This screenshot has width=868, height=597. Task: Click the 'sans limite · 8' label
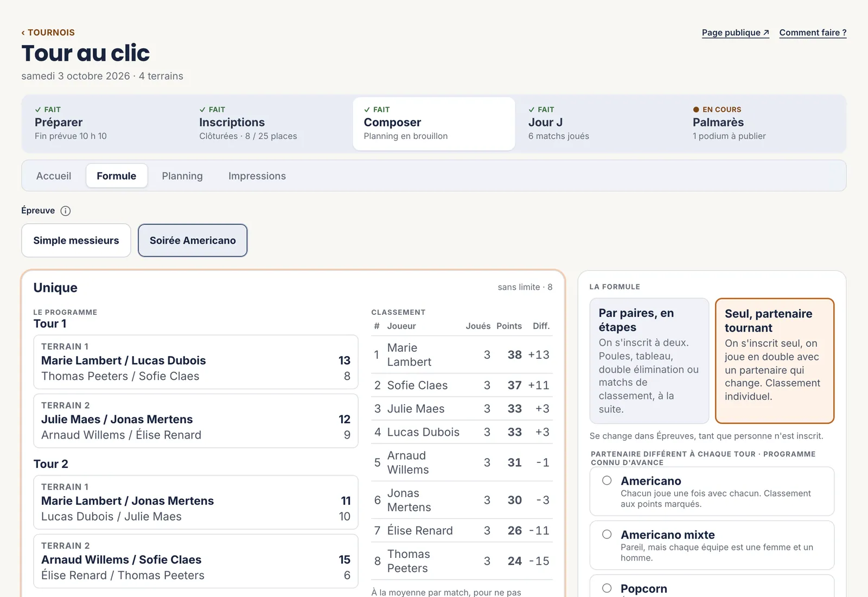[525, 287]
